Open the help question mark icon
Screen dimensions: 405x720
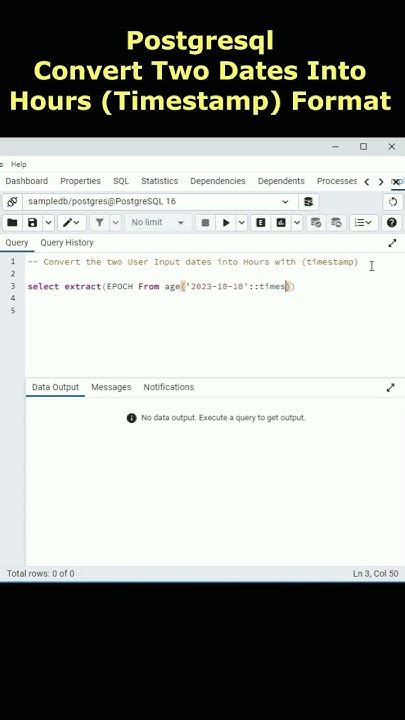click(x=391, y=223)
